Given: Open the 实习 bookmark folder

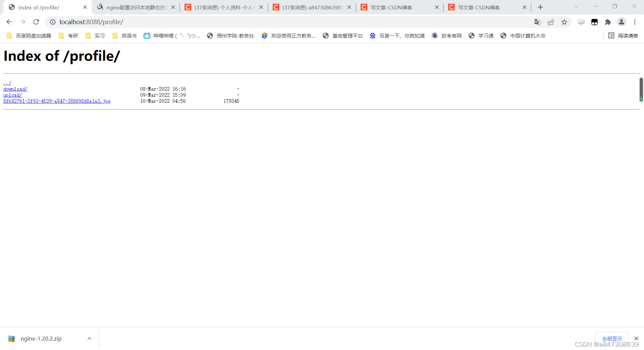Looking at the screenshot, I should (95, 36).
